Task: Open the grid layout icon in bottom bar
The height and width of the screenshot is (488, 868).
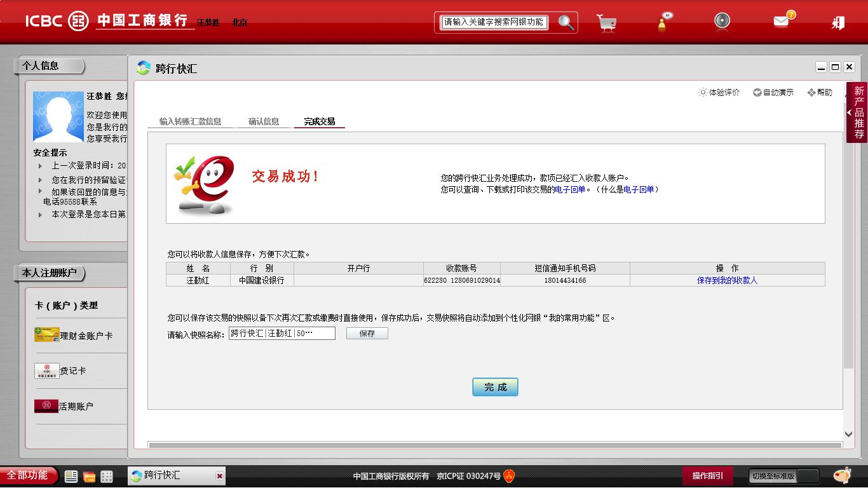Action: click(x=107, y=477)
